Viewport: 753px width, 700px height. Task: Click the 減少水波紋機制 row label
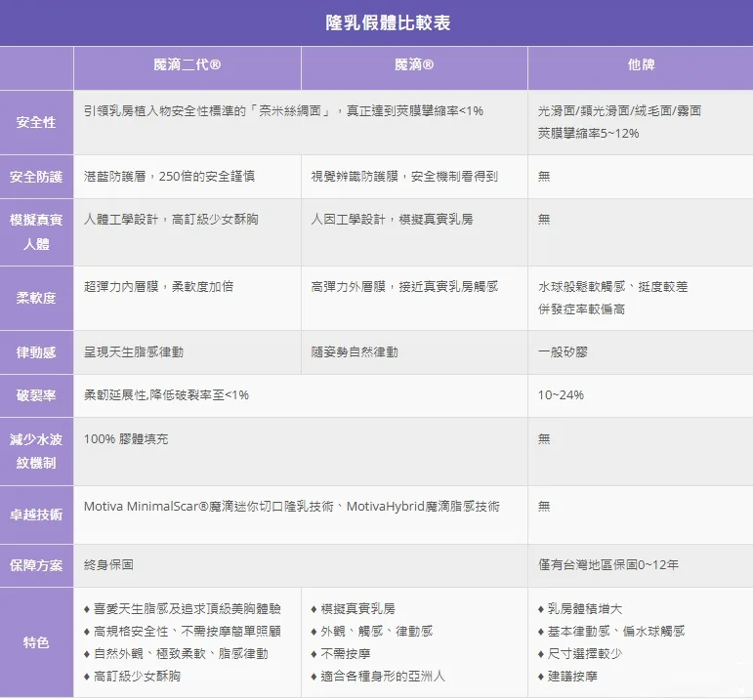click(36, 451)
